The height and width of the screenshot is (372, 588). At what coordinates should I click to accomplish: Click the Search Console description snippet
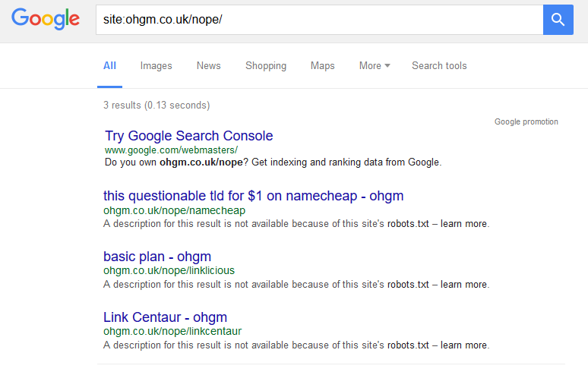pyautogui.click(x=273, y=162)
